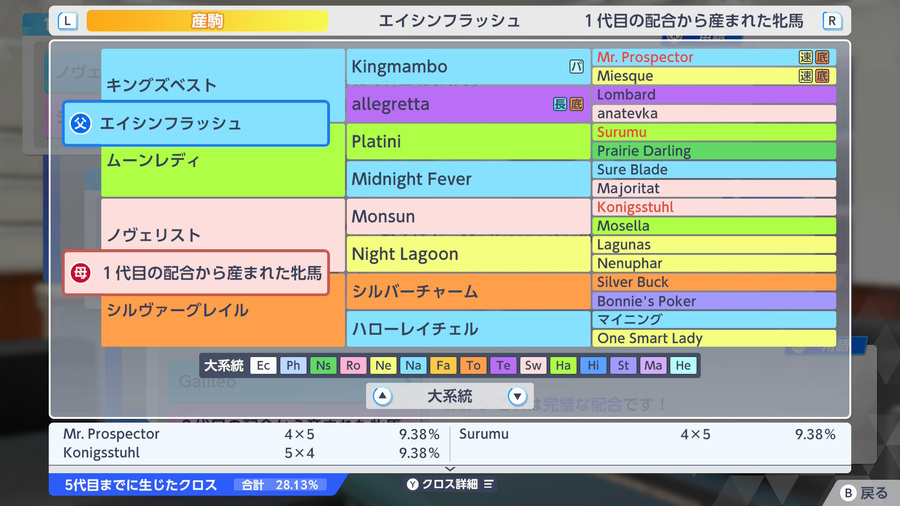Click the 速 badge on Mr. Prospector
This screenshot has width=900, height=506.
806,57
